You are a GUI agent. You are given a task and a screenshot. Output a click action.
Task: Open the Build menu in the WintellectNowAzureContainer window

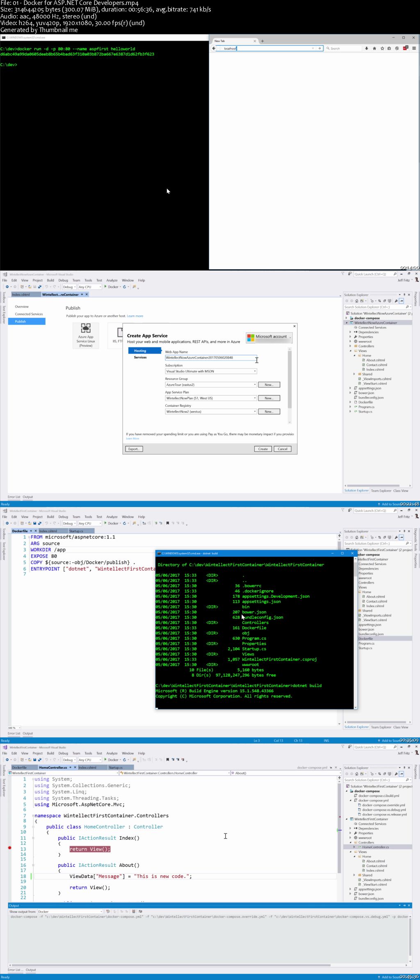[50, 280]
